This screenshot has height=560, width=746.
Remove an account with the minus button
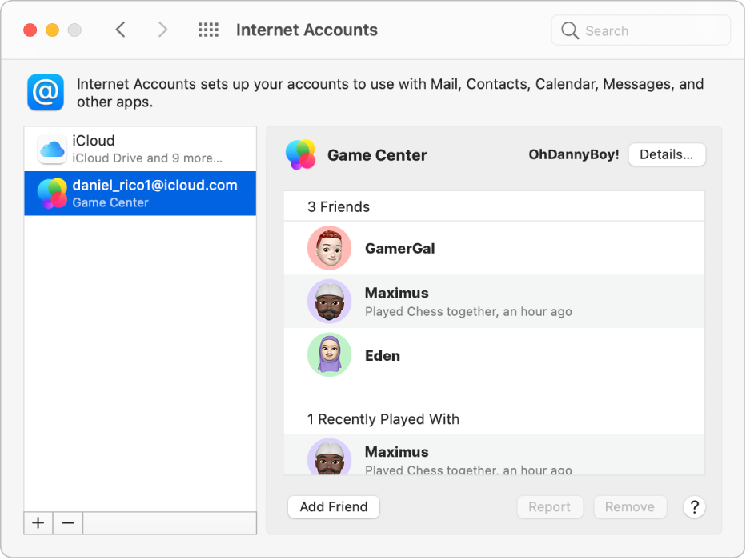(x=67, y=522)
